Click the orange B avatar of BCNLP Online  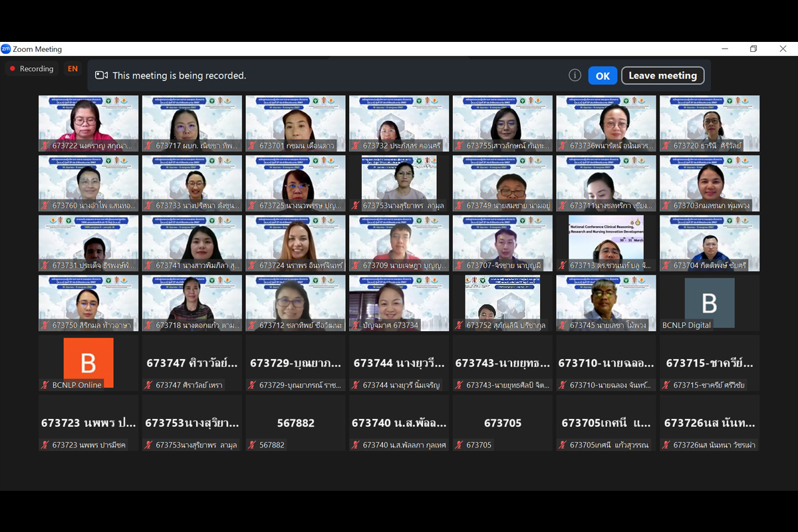tap(88, 362)
